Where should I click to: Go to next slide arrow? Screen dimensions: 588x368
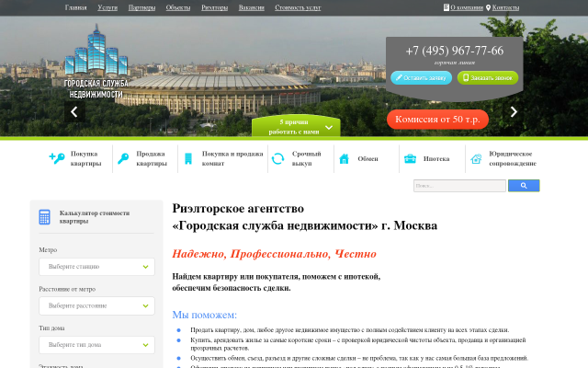[x=514, y=112]
